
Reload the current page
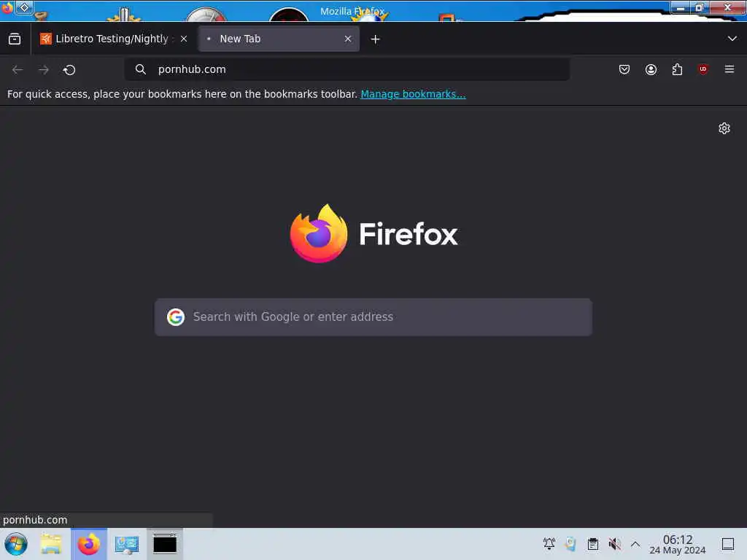[x=69, y=69]
